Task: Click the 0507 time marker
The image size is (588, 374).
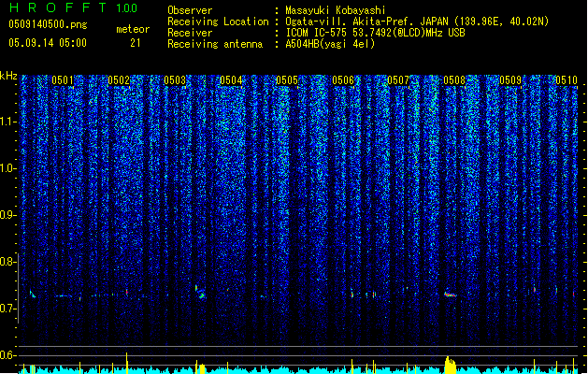Action: click(398, 80)
